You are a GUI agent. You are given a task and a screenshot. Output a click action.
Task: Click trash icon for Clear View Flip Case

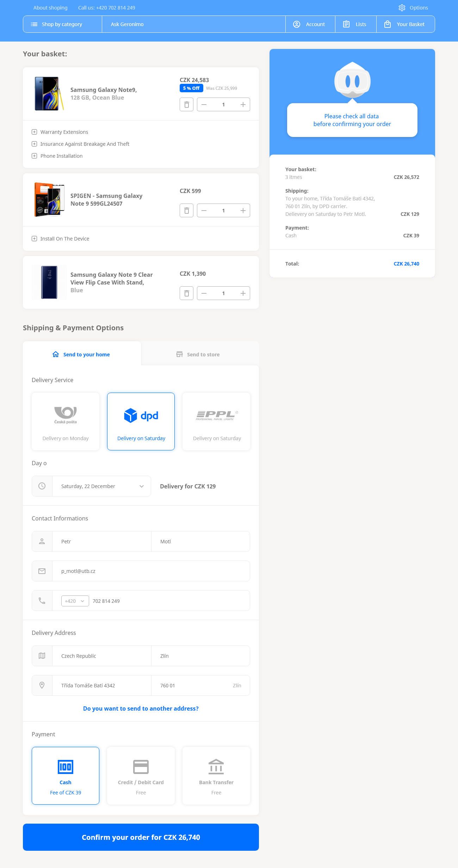[186, 293]
